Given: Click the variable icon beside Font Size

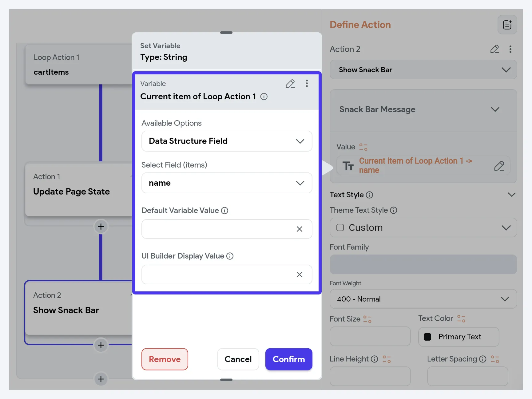Looking at the screenshot, I should (x=367, y=319).
